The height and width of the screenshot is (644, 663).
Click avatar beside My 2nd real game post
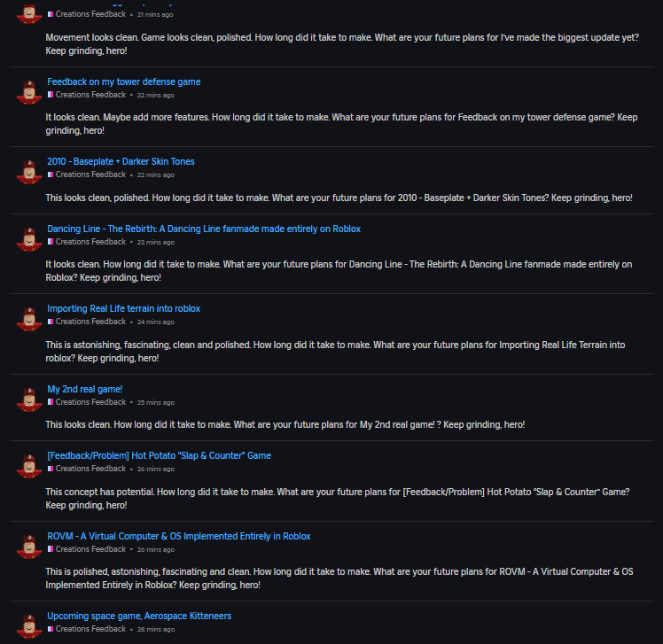[x=30, y=397]
